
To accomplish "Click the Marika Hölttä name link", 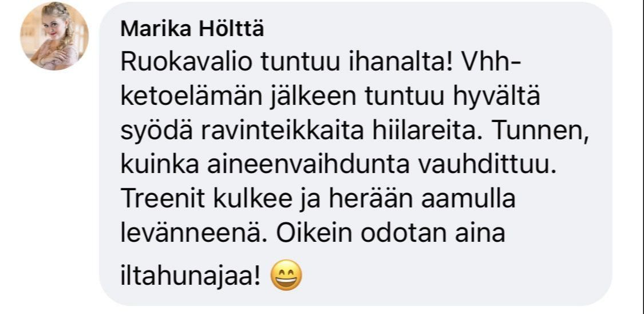I will coord(192,29).
